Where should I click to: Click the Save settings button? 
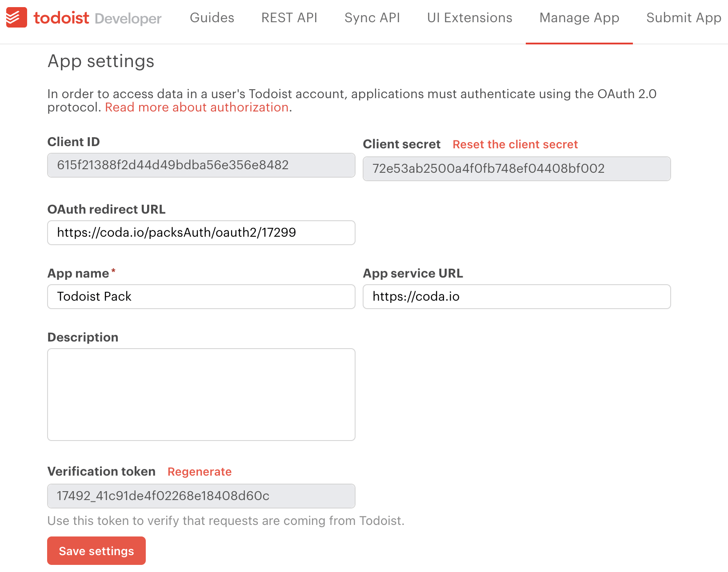[96, 551]
